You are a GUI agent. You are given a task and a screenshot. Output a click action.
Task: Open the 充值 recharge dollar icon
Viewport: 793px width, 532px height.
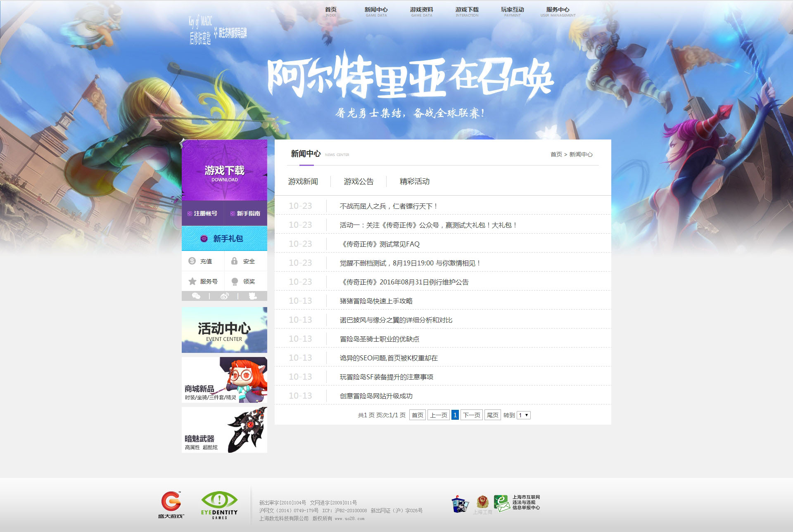[x=192, y=261]
